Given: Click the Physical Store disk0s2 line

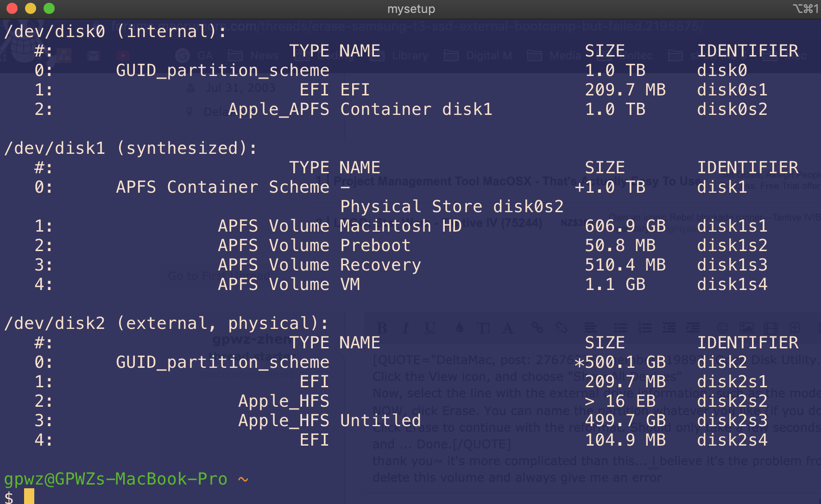Looking at the screenshot, I should click(x=452, y=207).
